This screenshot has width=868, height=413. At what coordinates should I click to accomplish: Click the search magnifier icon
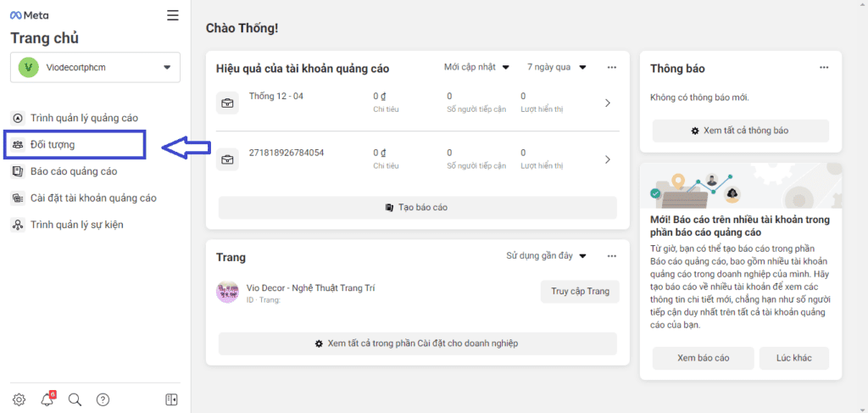coord(75,399)
